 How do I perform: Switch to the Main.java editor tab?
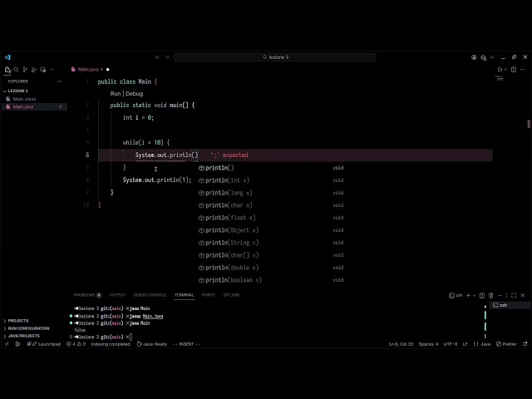point(87,70)
